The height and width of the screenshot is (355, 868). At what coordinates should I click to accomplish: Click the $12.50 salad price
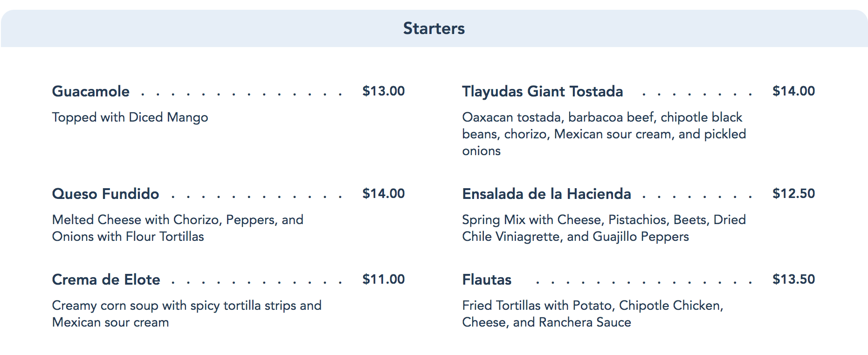point(793,193)
